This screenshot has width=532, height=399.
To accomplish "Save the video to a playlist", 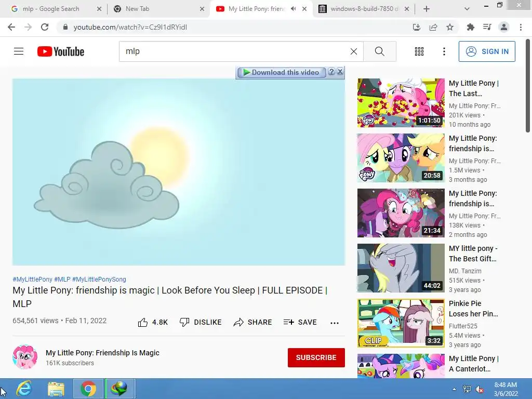I will click(300, 322).
